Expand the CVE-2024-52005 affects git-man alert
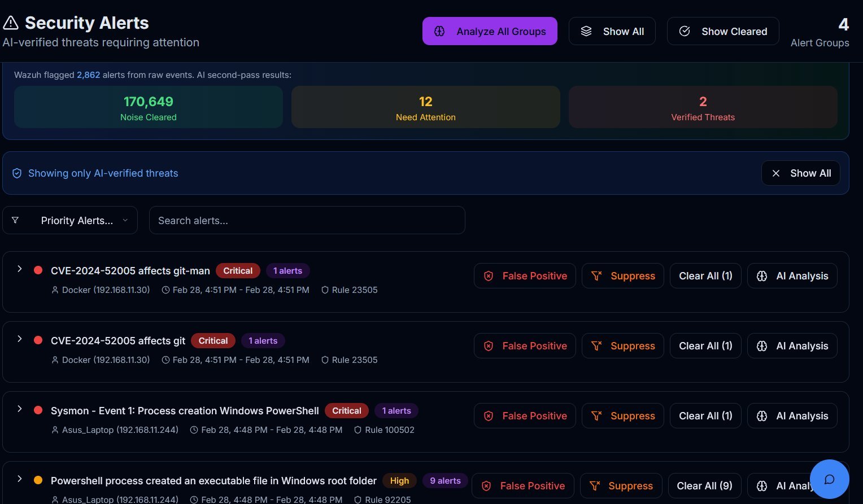This screenshot has width=863, height=504. point(19,269)
